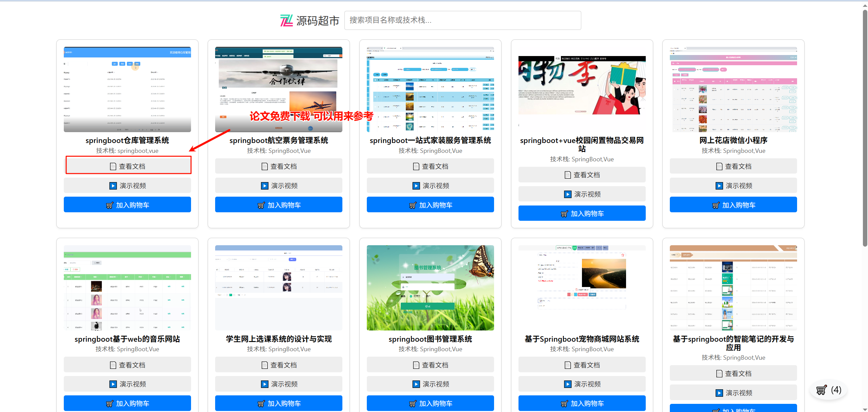Add 基于Springboot宠物商城网站系统 to cart
868x412 pixels.
pyautogui.click(x=582, y=404)
